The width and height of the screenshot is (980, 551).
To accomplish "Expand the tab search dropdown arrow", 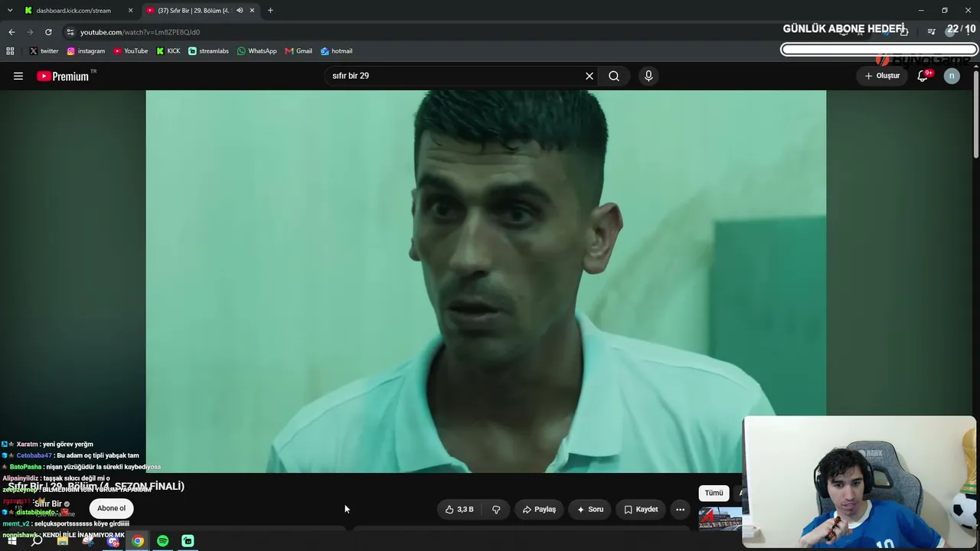I will [10, 11].
